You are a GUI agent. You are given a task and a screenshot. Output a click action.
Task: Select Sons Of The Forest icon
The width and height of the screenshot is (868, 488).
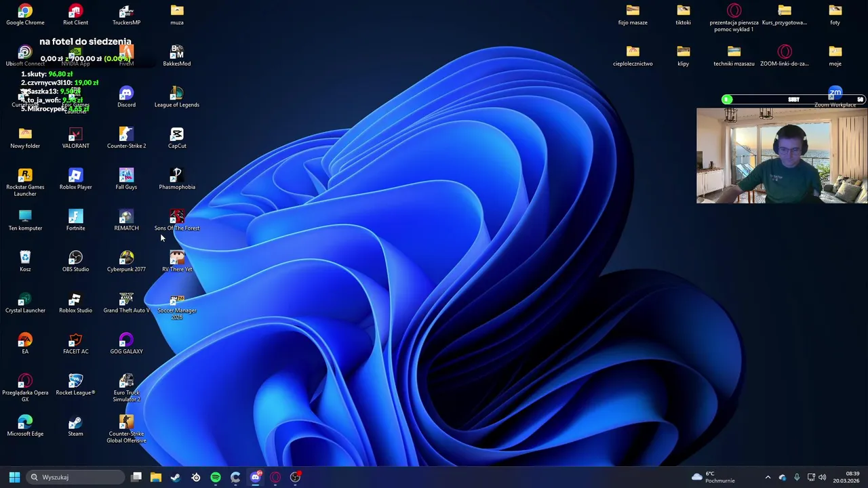pos(177,220)
